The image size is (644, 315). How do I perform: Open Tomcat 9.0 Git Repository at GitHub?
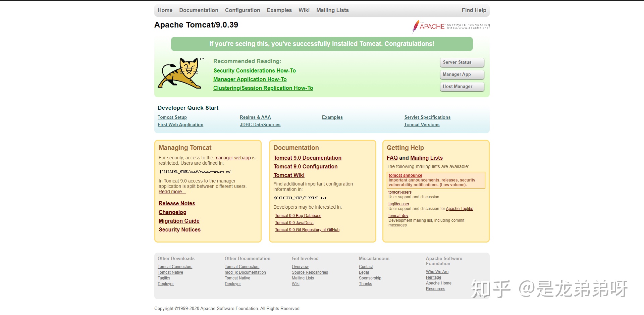point(307,230)
